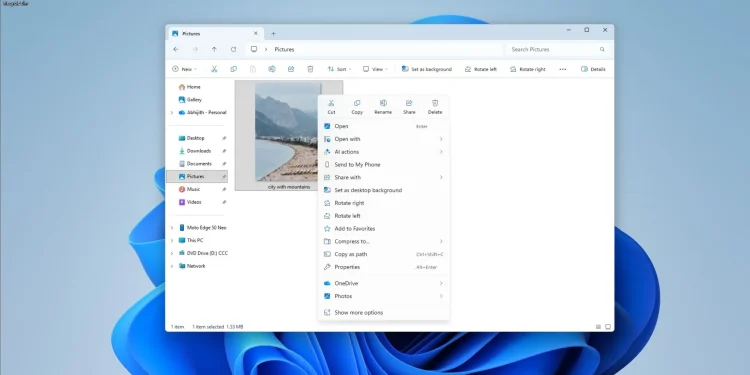
Task: Choose Rotate right in the context menu
Action: coord(383,203)
